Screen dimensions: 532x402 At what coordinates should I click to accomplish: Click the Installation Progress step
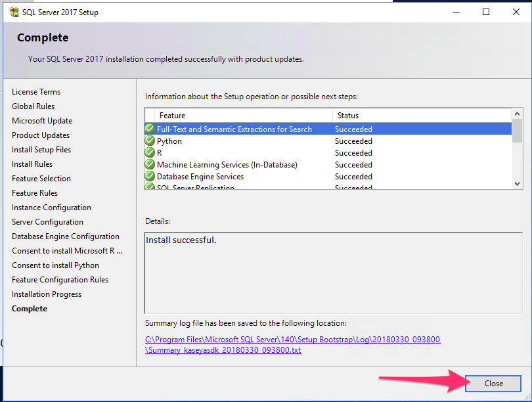pos(47,294)
